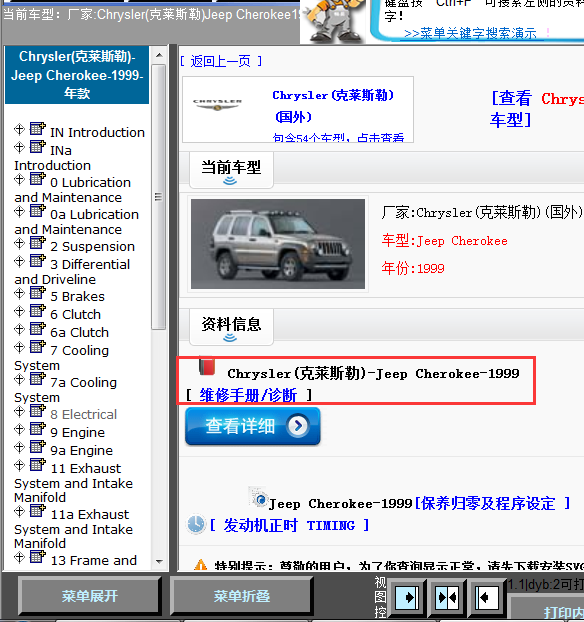Viewport: 584px width, 622px height.
Task: Click the IN Introduction book icon
Action: pyautogui.click(x=38, y=129)
